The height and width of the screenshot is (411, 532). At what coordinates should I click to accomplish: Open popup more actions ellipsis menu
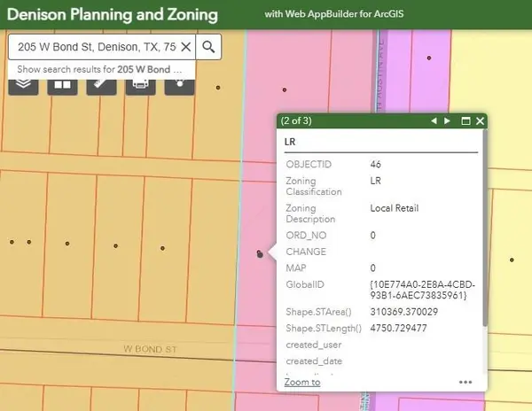click(x=465, y=382)
